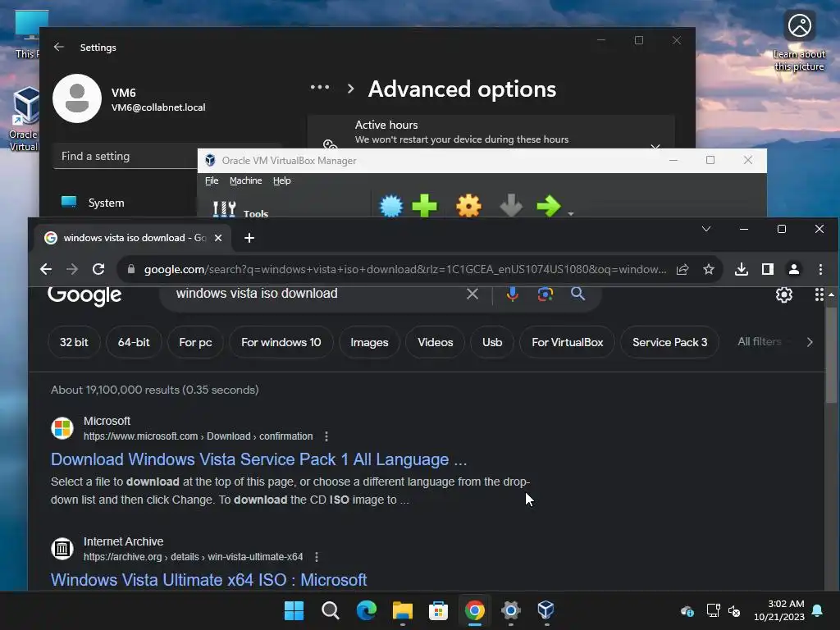The height and width of the screenshot is (630, 840).
Task: Click the green Start arrow in VirtualBox
Action: pyautogui.click(x=548, y=206)
